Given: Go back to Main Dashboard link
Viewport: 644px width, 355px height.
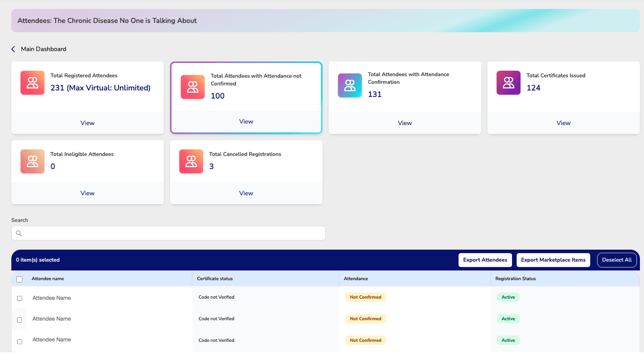Looking at the screenshot, I should 43,49.
